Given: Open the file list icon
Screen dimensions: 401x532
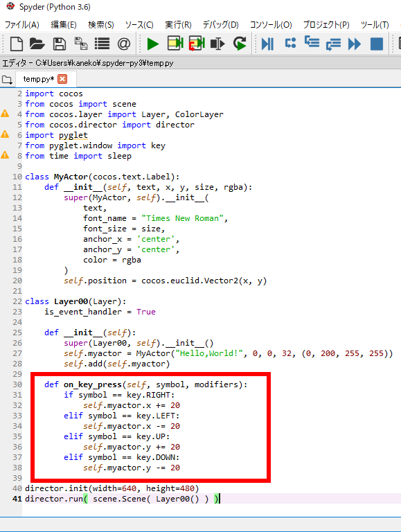Looking at the screenshot, I should pos(102,44).
